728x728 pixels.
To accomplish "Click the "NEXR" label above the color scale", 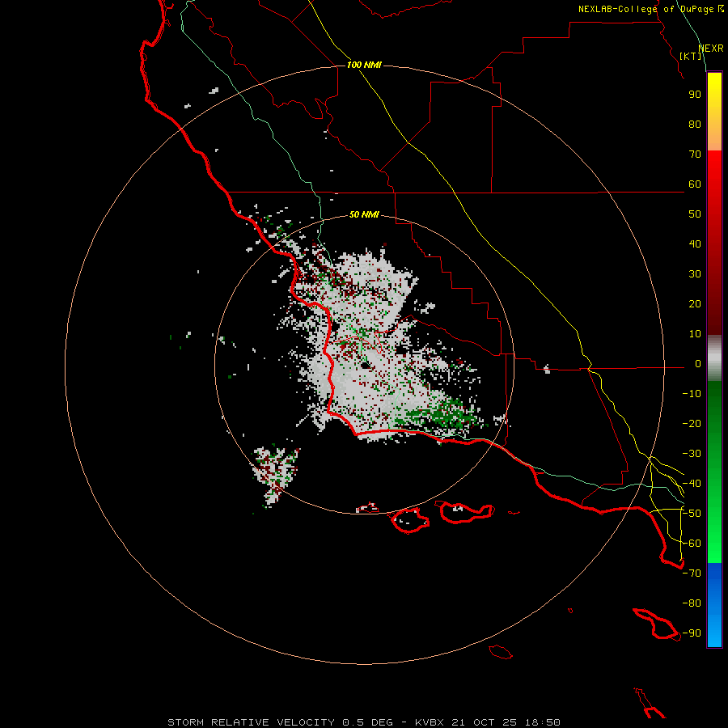I will pyautogui.click(x=711, y=49).
